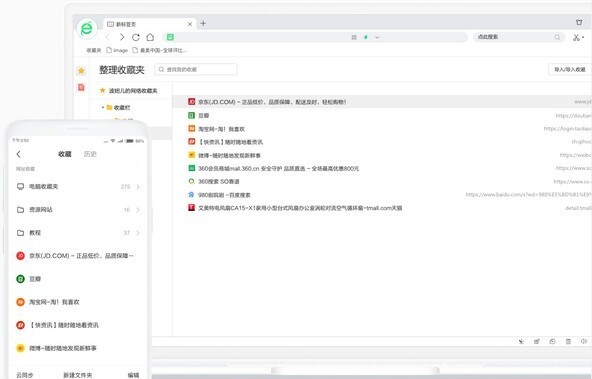Click the JD red favicon in desktop list
The width and height of the screenshot is (592, 379).
tap(192, 102)
